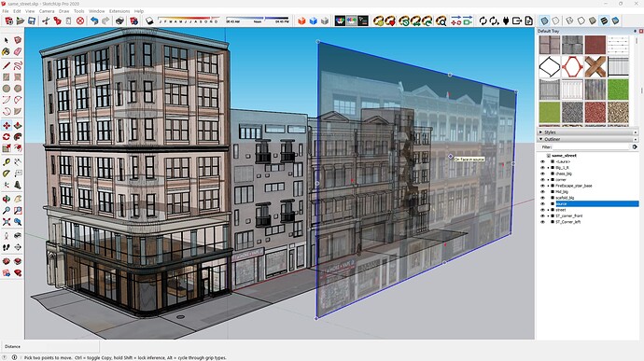Click the Outliner Filter input field
This screenshot has width=644, height=361.
(x=591, y=146)
